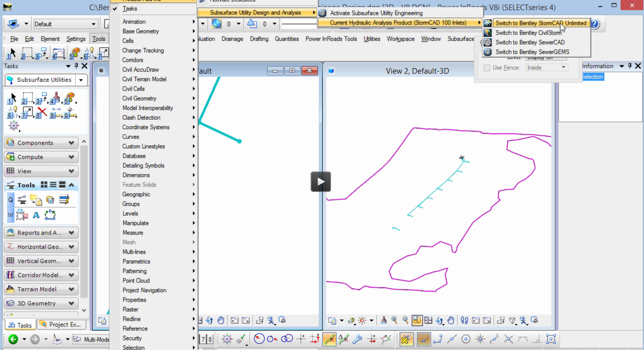Click the Zoom In icon in View 2 toolbar

pyautogui.click(x=394, y=320)
